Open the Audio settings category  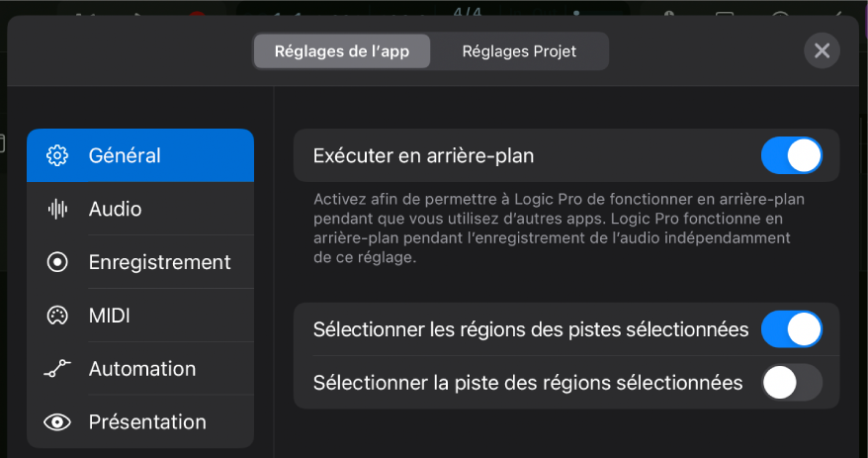[x=115, y=209]
